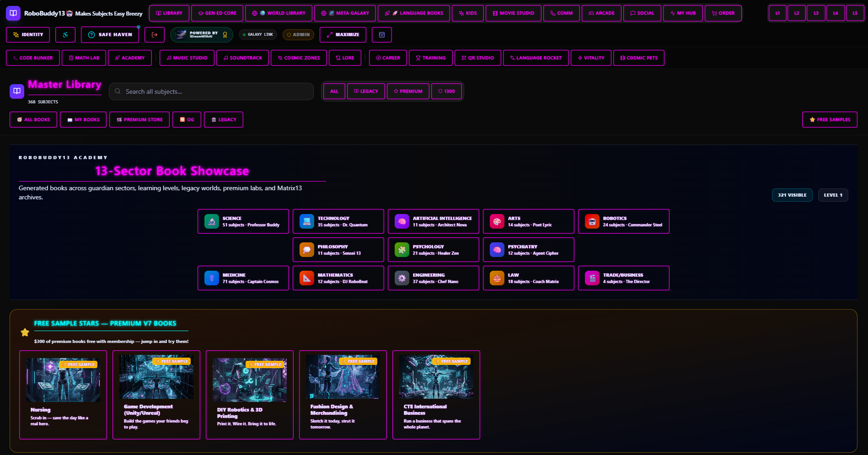Select the Legacy filter next to search

coord(366,91)
